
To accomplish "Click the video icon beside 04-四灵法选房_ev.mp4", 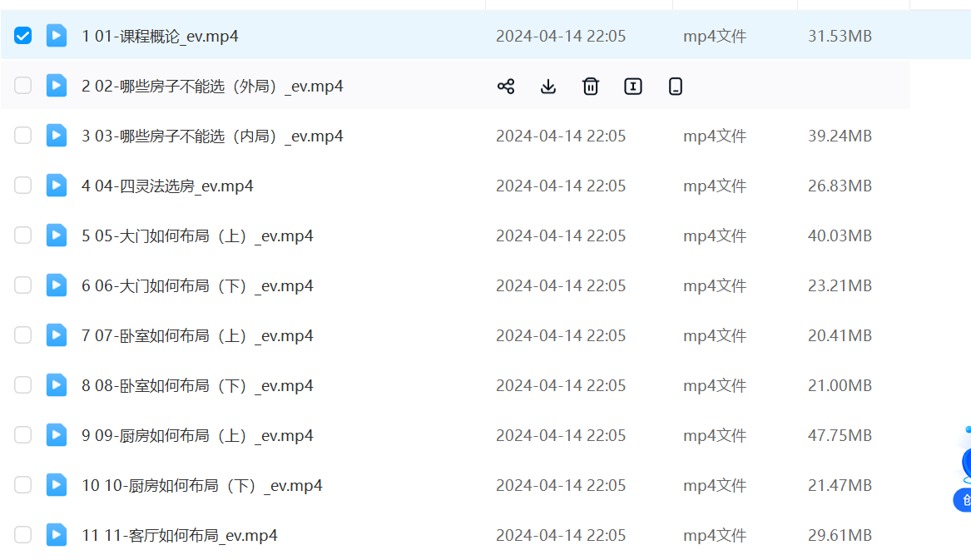I will (x=57, y=186).
